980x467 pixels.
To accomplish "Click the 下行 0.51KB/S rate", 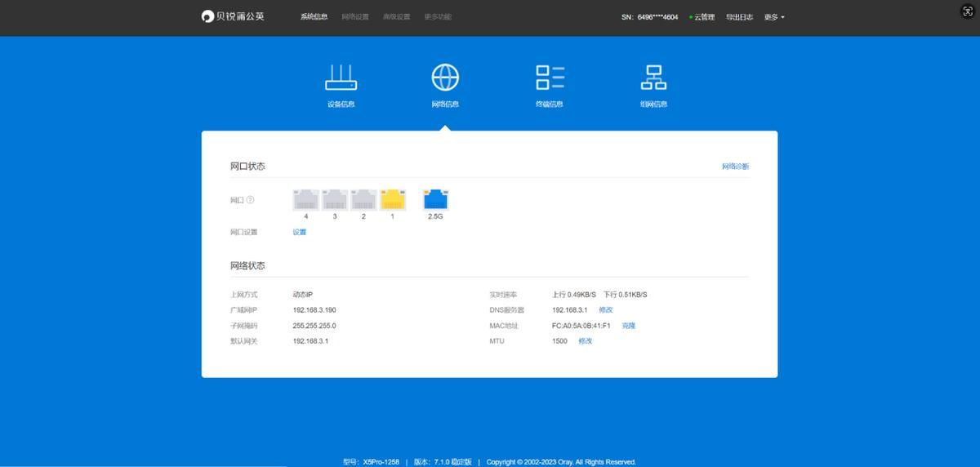I will click(x=625, y=295).
